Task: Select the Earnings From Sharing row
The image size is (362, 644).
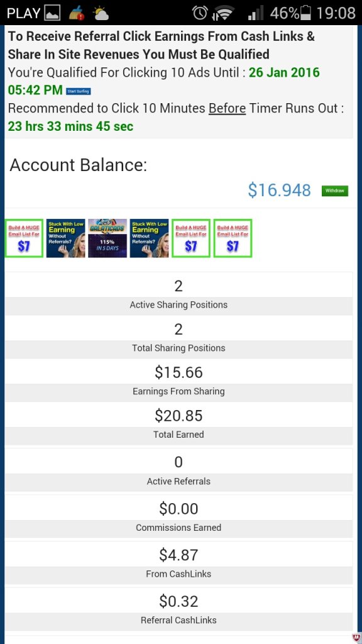Action: point(178,380)
